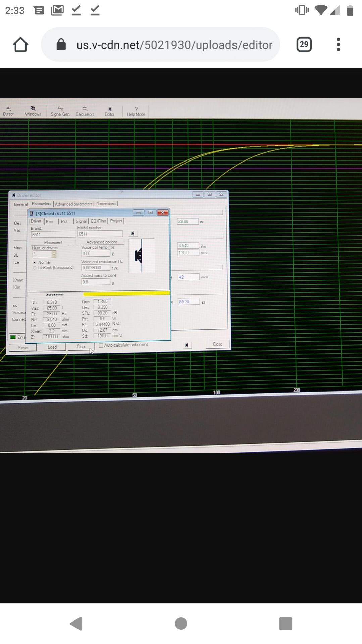
Task: Click the Model number input field
Action: coord(100,234)
